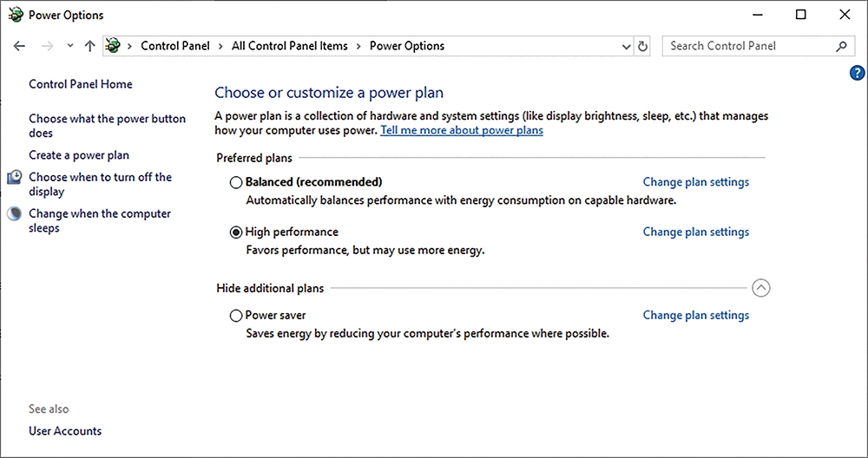Click the display timer clock icon

[15, 177]
